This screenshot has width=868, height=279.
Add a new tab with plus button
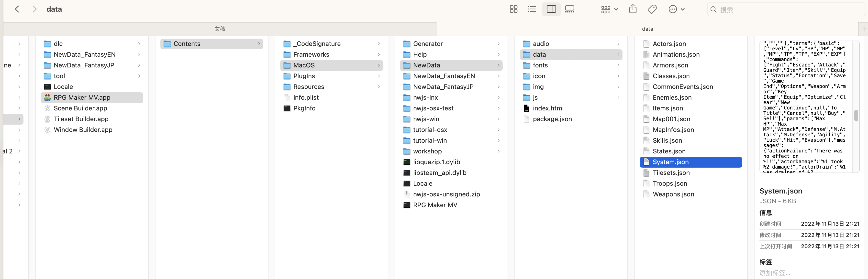pyautogui.click(x=864, y=29)
